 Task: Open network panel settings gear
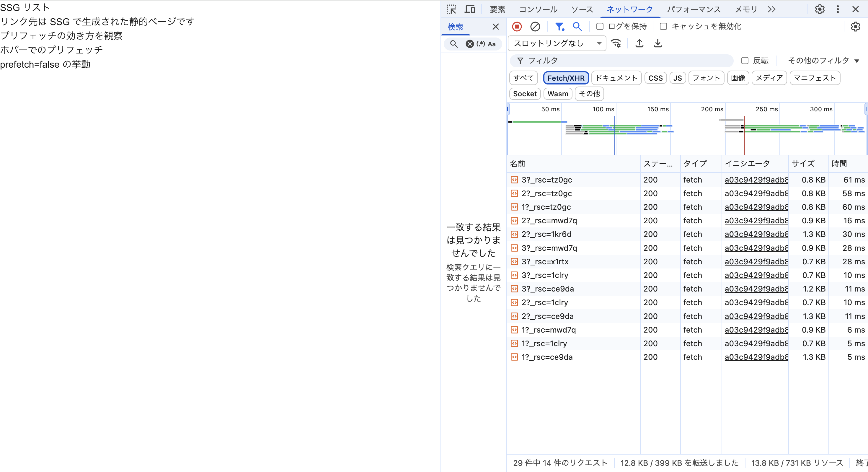855,26
